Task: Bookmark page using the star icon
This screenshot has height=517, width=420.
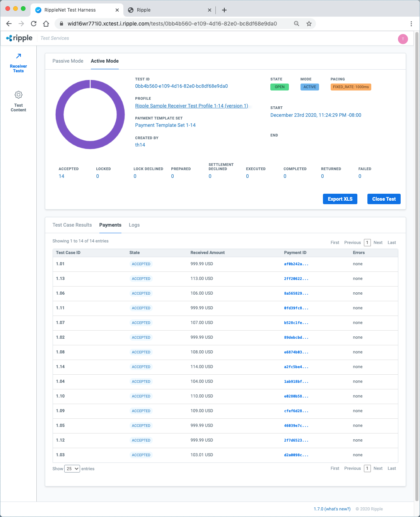Action: [x=309, y=24]
